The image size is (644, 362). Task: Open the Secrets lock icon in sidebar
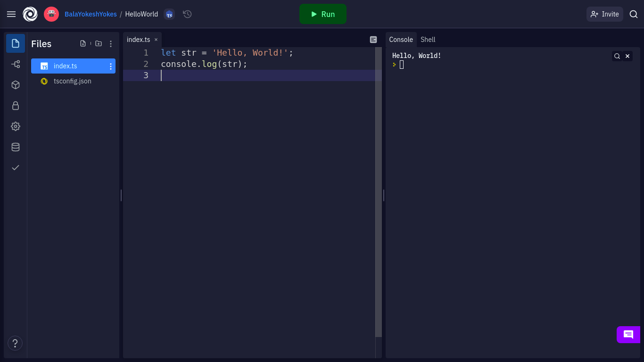click(x=15, y=106)
